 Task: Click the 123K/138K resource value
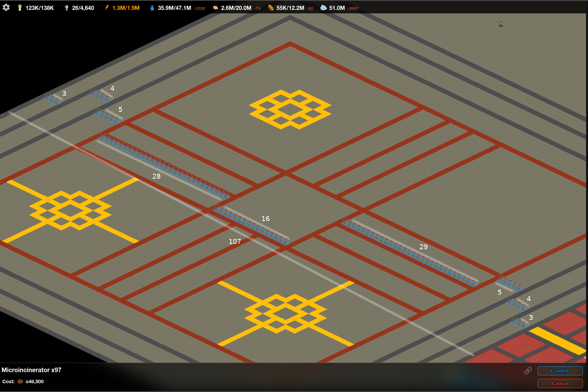pos(40,8)
